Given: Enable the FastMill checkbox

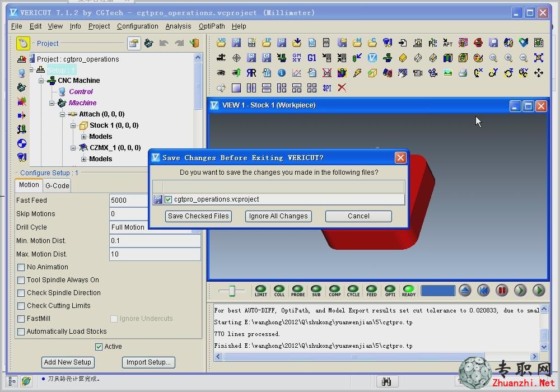Looking at the screenshot, I should (21, 319).
